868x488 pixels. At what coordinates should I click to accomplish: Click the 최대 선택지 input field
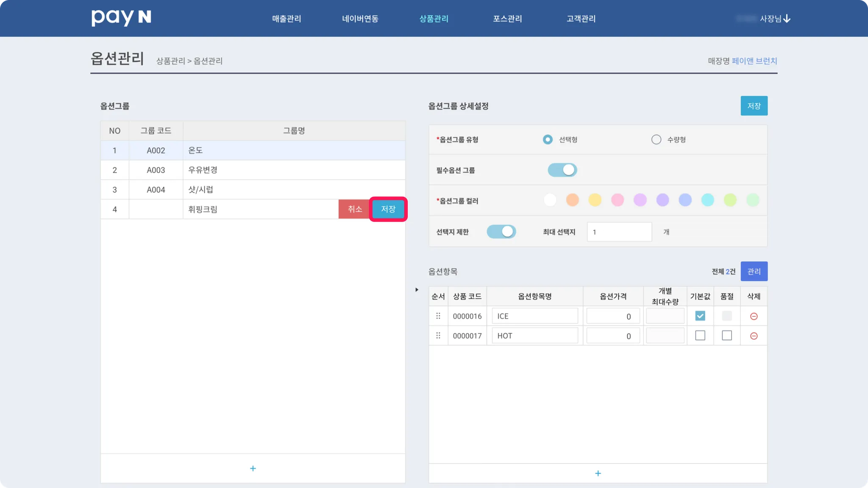point(619,232)
